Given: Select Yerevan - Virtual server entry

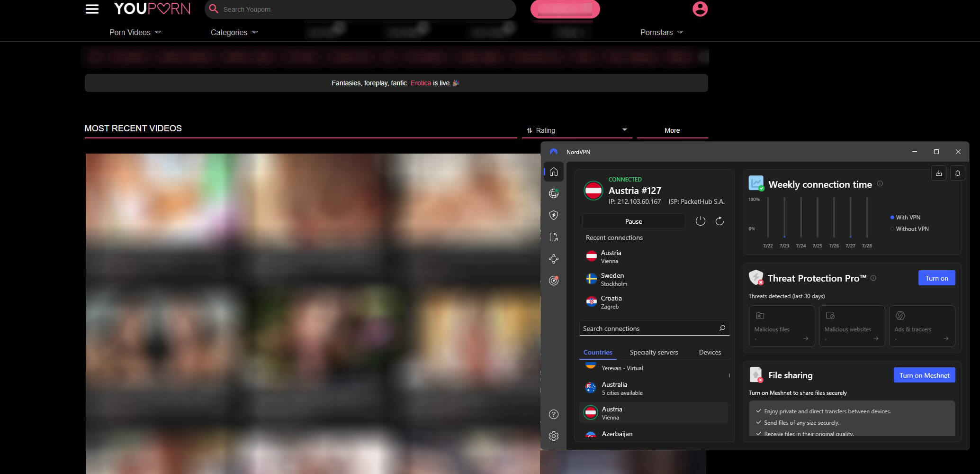Looking at the screenshot, I should coord(654,368).
